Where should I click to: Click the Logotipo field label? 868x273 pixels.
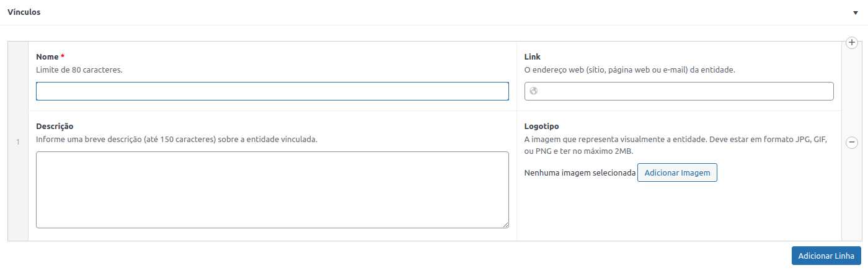click(541, 126)
